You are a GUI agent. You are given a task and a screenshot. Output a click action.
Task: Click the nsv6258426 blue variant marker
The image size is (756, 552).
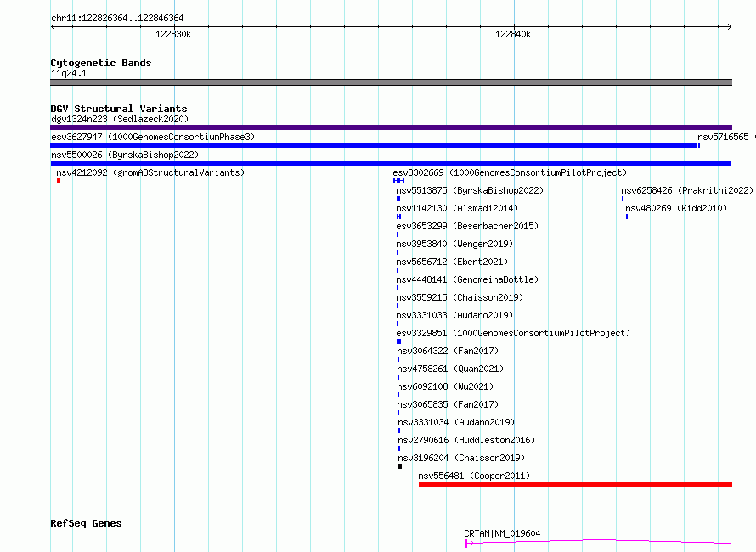point(623,199)
